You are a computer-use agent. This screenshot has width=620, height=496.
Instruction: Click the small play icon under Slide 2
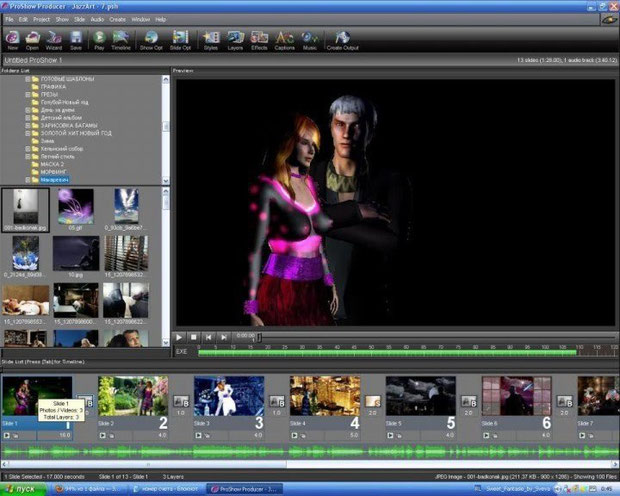tap(103, 435)
